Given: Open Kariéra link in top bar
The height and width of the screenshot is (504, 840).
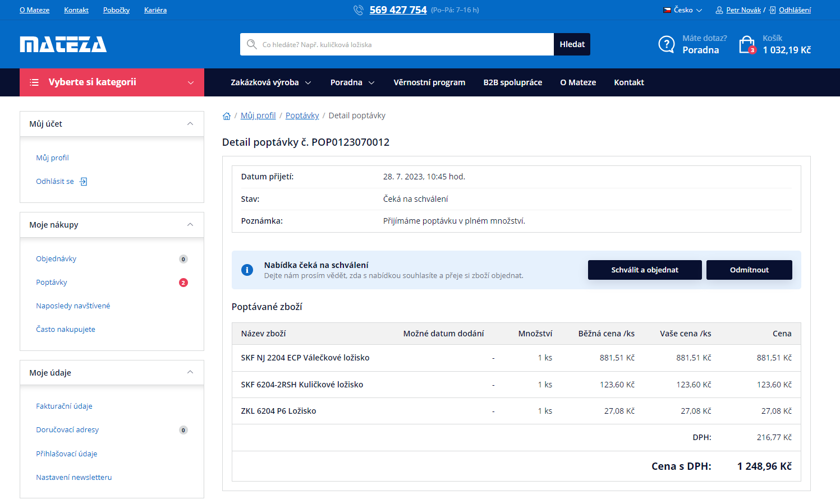Looking at the screenshot, I should pos(155,10).
